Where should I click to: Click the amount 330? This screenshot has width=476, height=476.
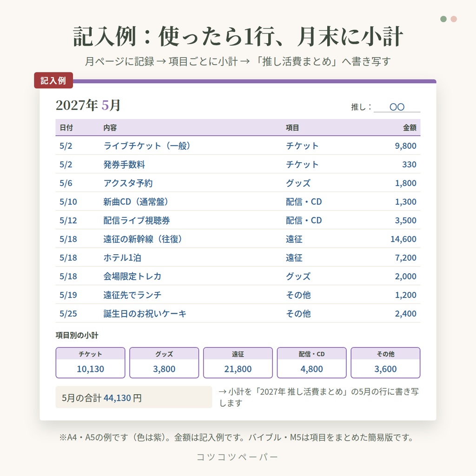coord(409,165)
